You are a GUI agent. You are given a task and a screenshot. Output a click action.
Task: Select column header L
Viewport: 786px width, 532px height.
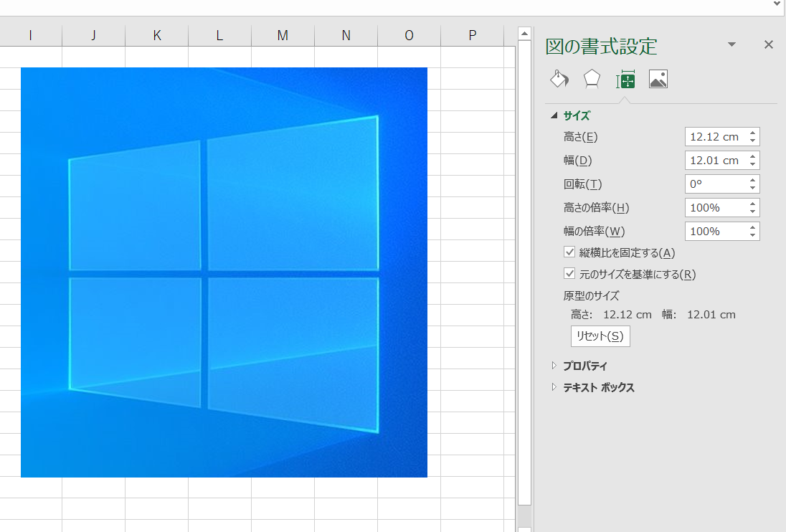click(x=219, y=36)
